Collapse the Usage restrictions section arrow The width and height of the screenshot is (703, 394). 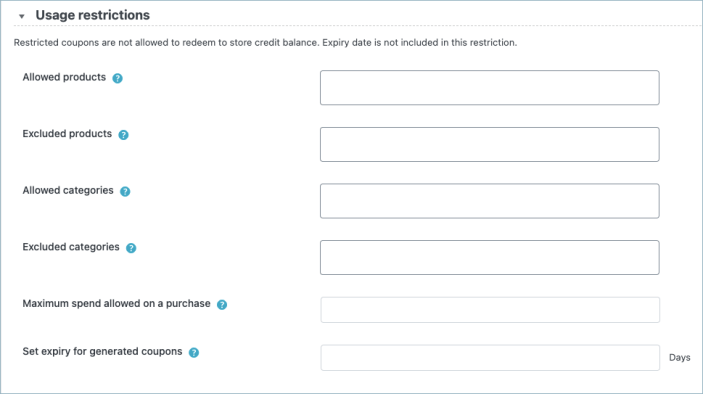click(22, 16)
